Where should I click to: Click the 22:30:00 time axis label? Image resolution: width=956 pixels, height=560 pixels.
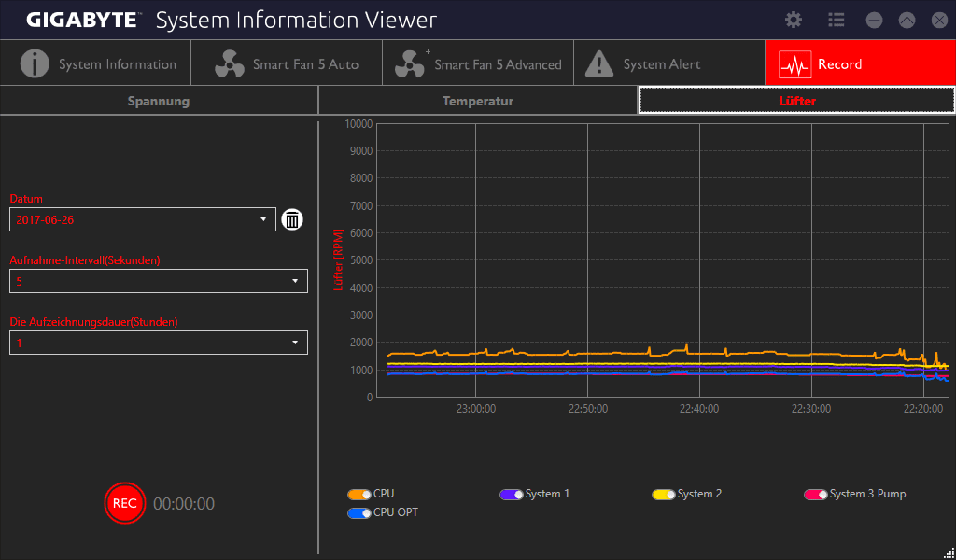(x=811, y=408)
